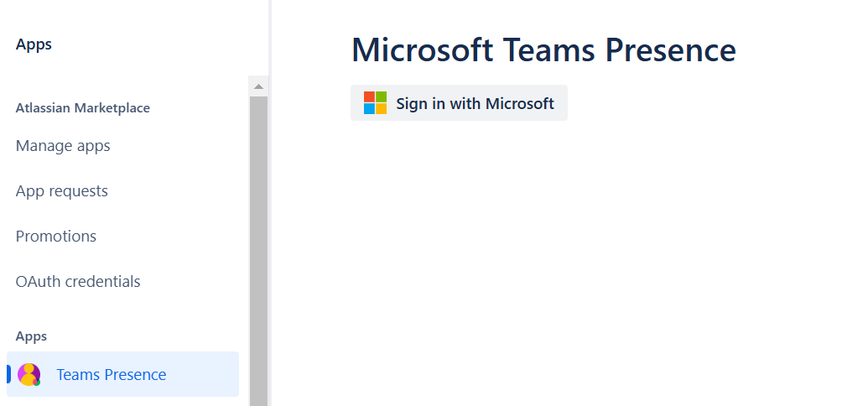
Task: Click the Microsoft four-square logo
Action: [x=375, y=103]
